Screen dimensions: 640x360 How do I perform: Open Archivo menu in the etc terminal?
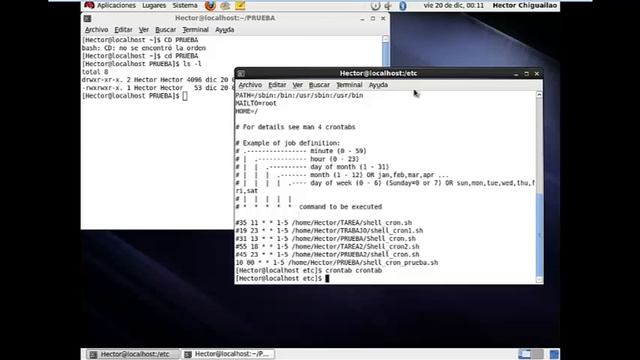tap(250, 85)
